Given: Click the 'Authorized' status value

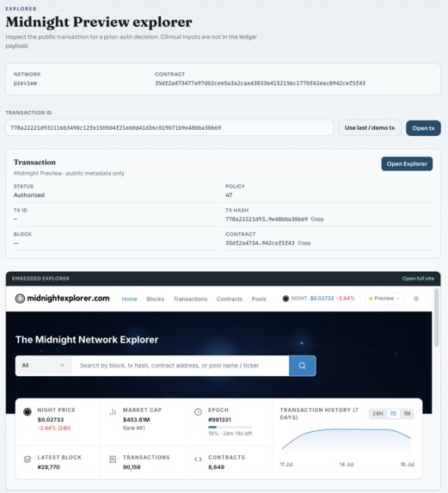Looking at the screenshot, I should 29,195.
